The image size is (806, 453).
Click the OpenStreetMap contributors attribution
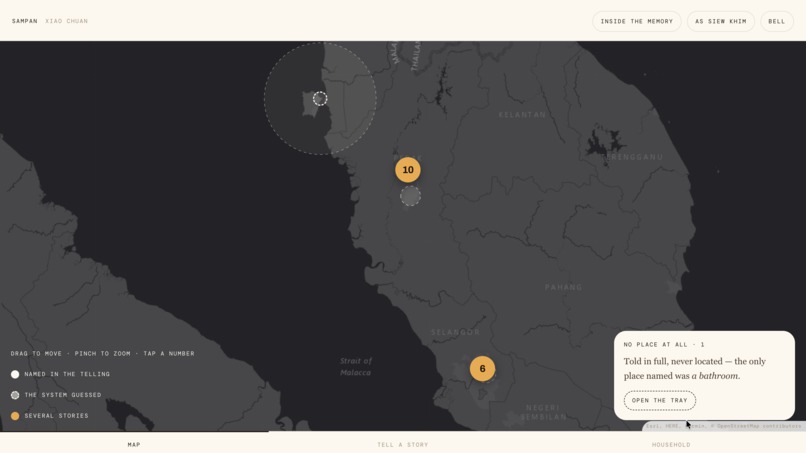click(x=759, y=426)
